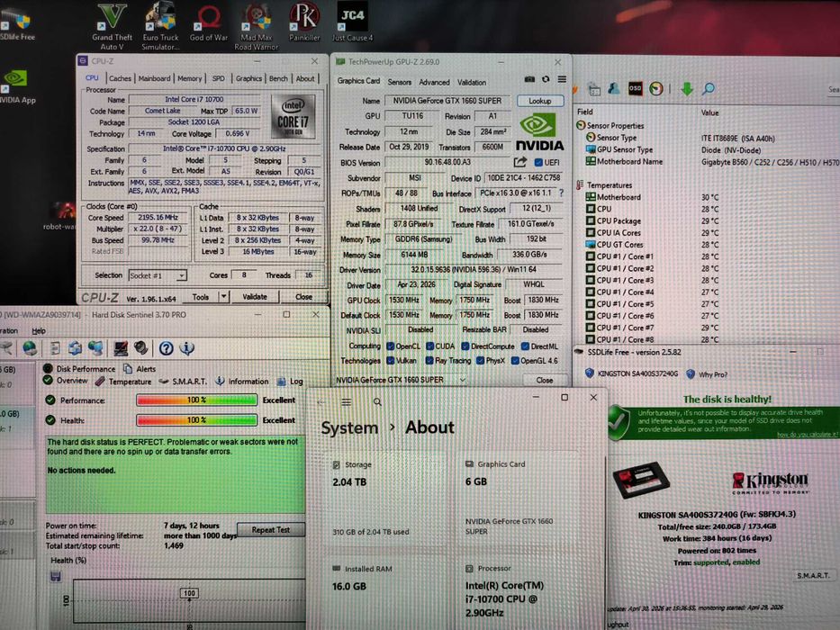Screen dimensions: 840x630
Task: Click the green download arrow in the AIDA64 toolbar
Action: click(686, 89)
